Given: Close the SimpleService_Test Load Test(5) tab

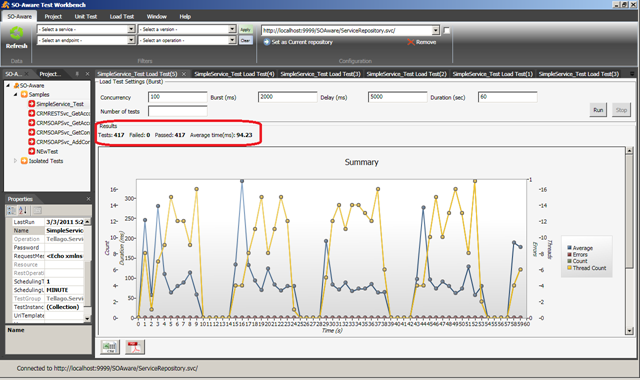Looking at the screenshot, I should [184, 74].
